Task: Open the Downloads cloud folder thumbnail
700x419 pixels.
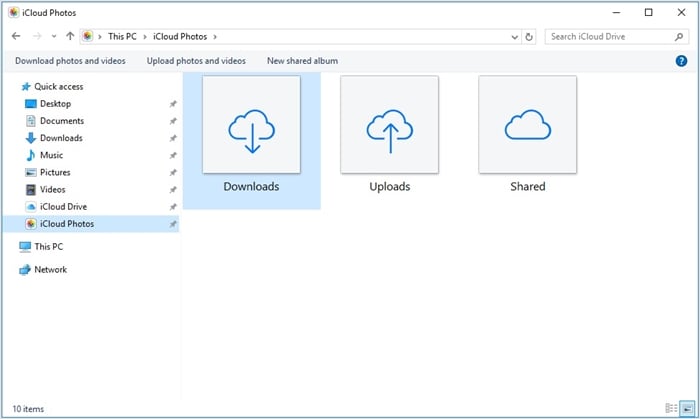Action: click(251, 124)
